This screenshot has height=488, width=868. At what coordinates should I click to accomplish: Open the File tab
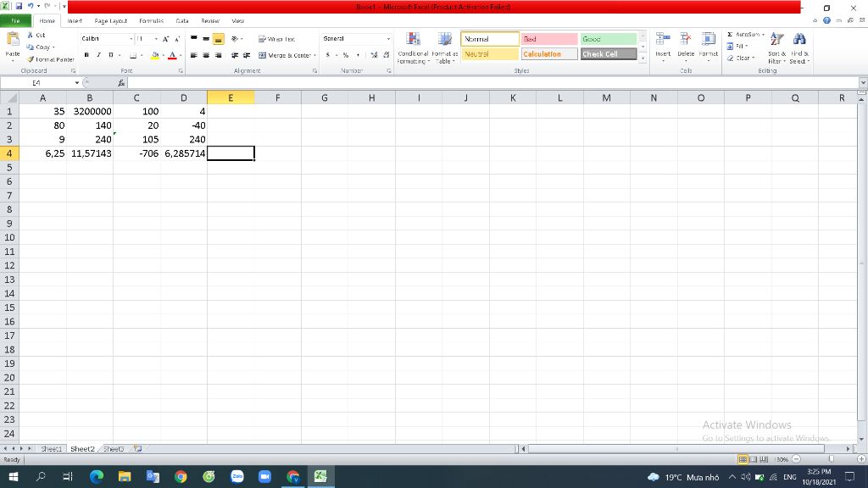coord(15,21)
